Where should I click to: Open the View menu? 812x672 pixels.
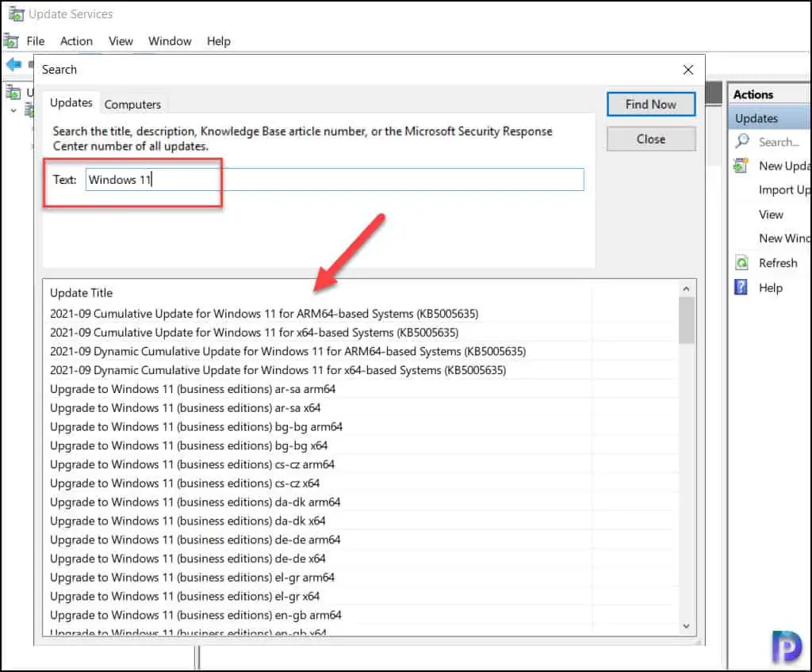[121, 41]
